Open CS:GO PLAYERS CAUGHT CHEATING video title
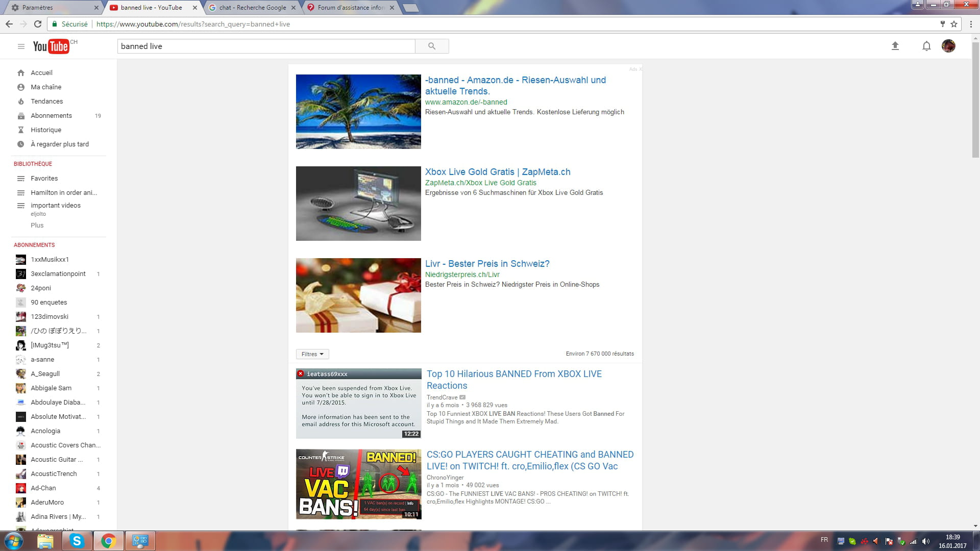Viewport: 980px width, 551px height. coord(530,460)
